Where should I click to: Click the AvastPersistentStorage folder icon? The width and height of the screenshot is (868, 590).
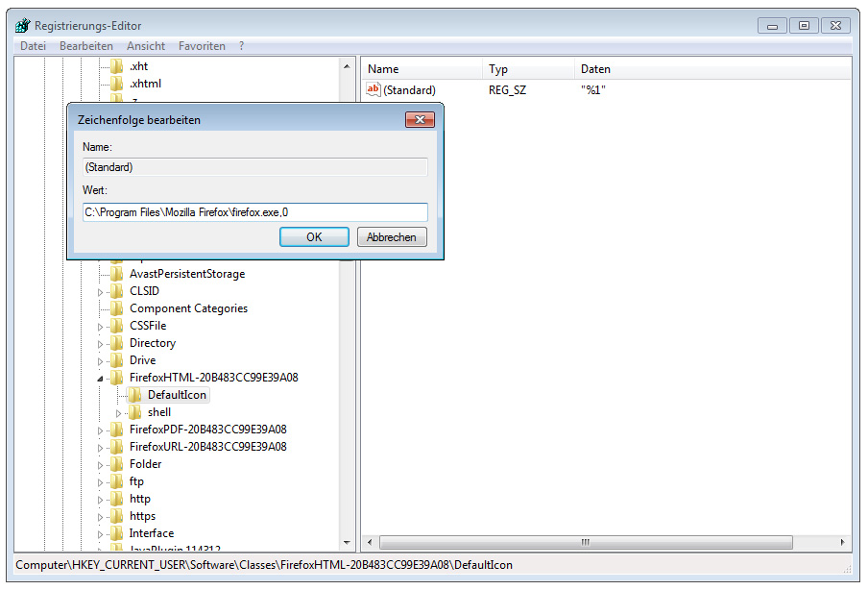click(117, 274)
